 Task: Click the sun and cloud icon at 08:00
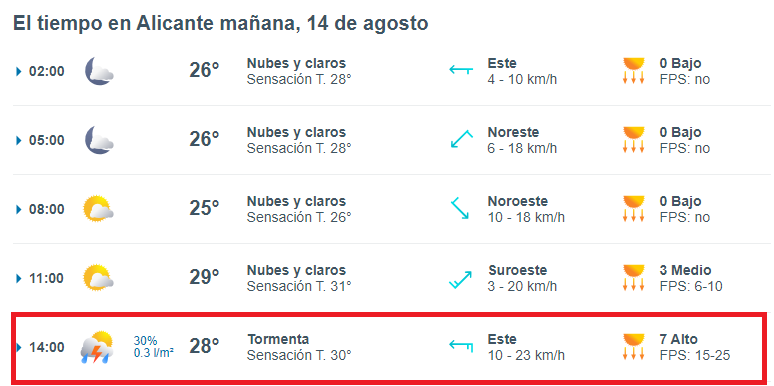click(98, 209)
